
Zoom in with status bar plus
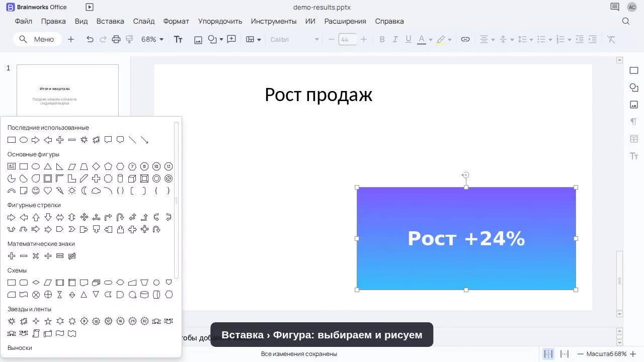point(633,354)
